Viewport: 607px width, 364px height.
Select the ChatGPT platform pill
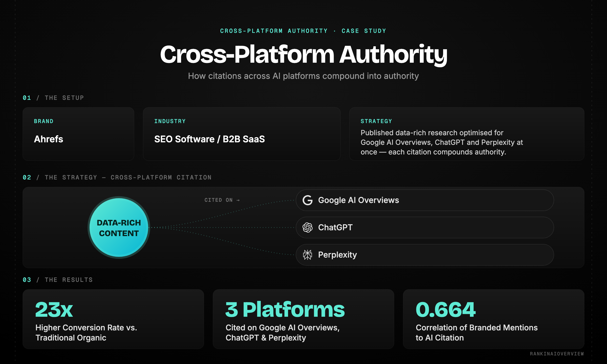point(425,227)
